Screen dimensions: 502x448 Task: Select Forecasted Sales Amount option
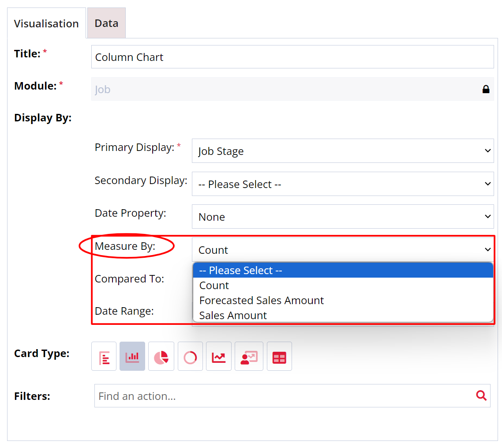point(262,301)
